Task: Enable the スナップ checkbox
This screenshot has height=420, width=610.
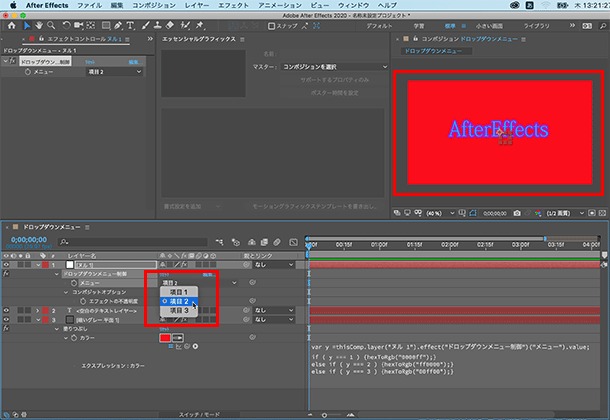Action: (272, 26)
